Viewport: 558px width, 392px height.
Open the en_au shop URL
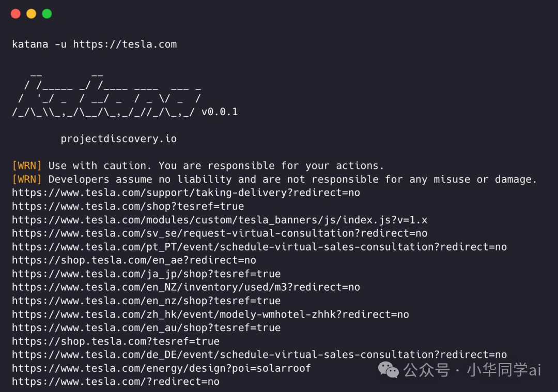tap(146, 328)
